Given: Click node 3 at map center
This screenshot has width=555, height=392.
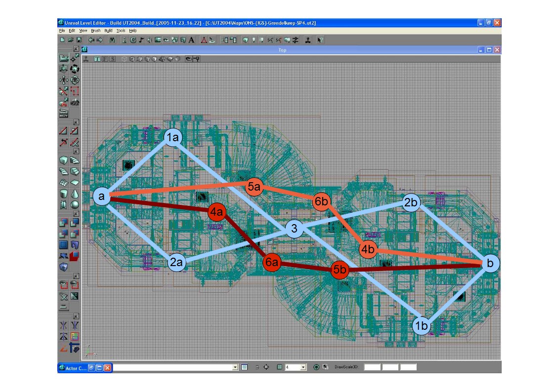Looking at the screenshot, I should tap(294, 229).
